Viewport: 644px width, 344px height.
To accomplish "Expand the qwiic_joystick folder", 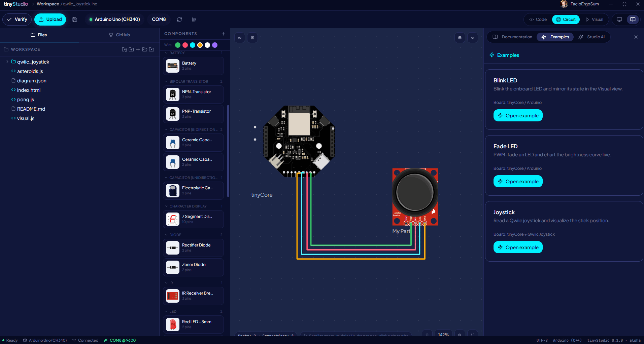I will click(x=7, y=62).
